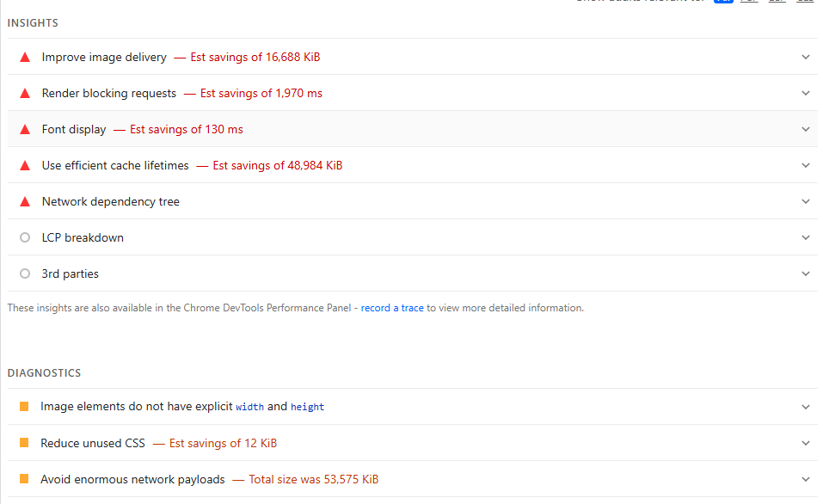Click the Improve image delivery audit title
The height and width of the screenshot is (504, 823).
(103, 57)
